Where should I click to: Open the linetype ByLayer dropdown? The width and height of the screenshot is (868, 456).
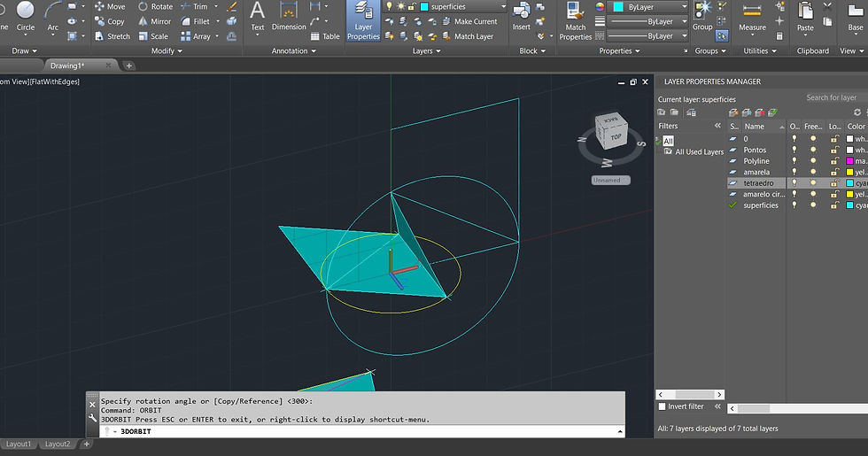648,36
